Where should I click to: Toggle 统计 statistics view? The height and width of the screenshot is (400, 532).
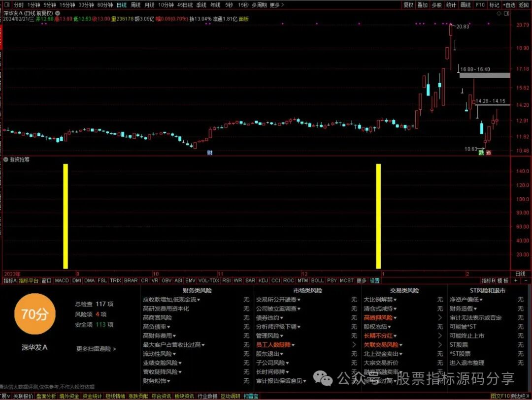[451, 5]
